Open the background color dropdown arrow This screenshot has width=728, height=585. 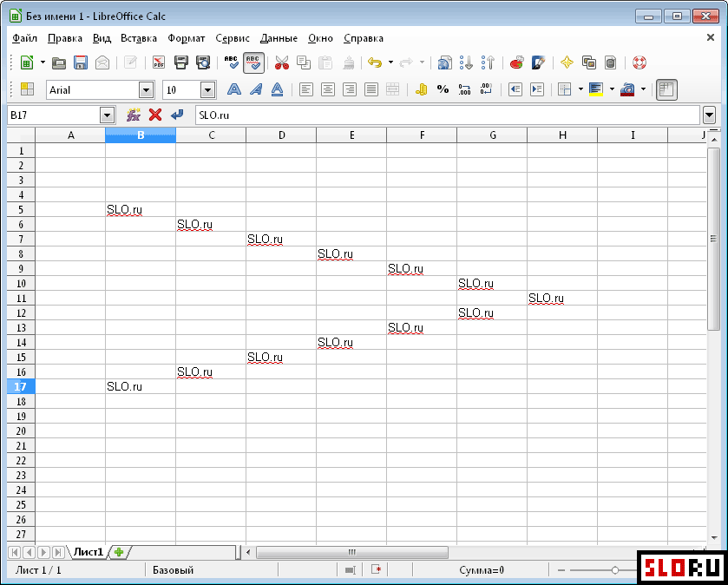tap(612, 89)
